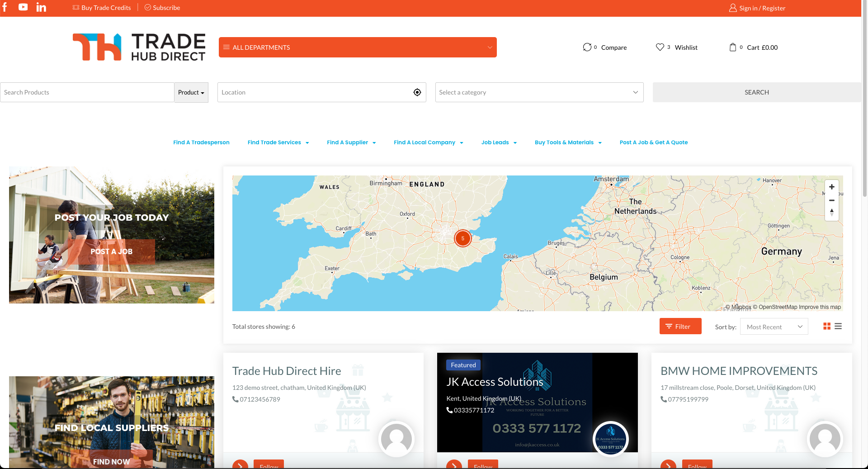Follow BMW HOME IMPROVEMENTS store
This screenshot has width=868, height=469.
pyautogui.click(x=697, y=464)
